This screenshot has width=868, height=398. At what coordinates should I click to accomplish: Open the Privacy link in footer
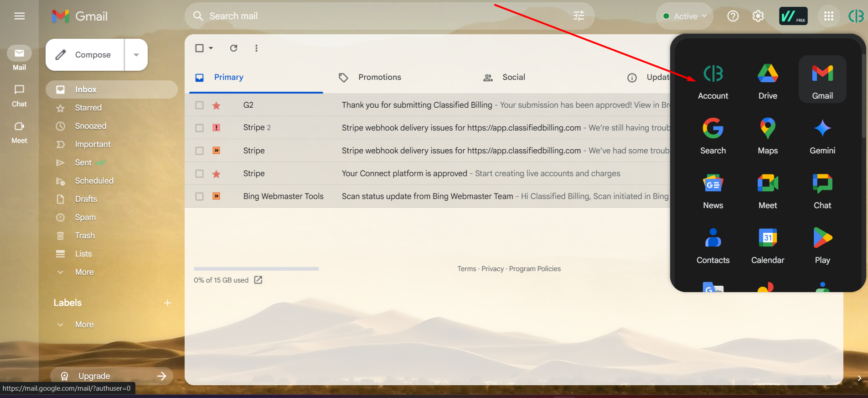point(492,269)
